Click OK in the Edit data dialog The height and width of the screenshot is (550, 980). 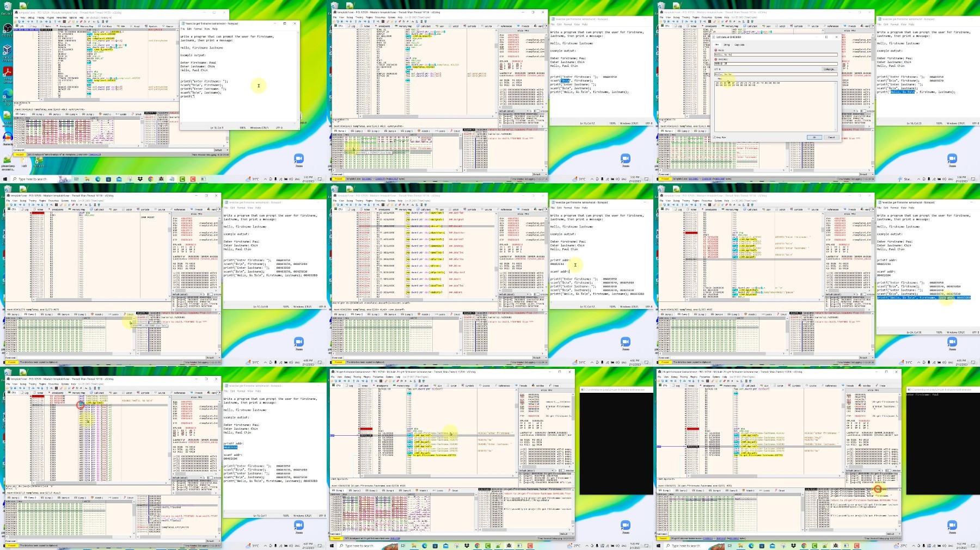(814, 138)
